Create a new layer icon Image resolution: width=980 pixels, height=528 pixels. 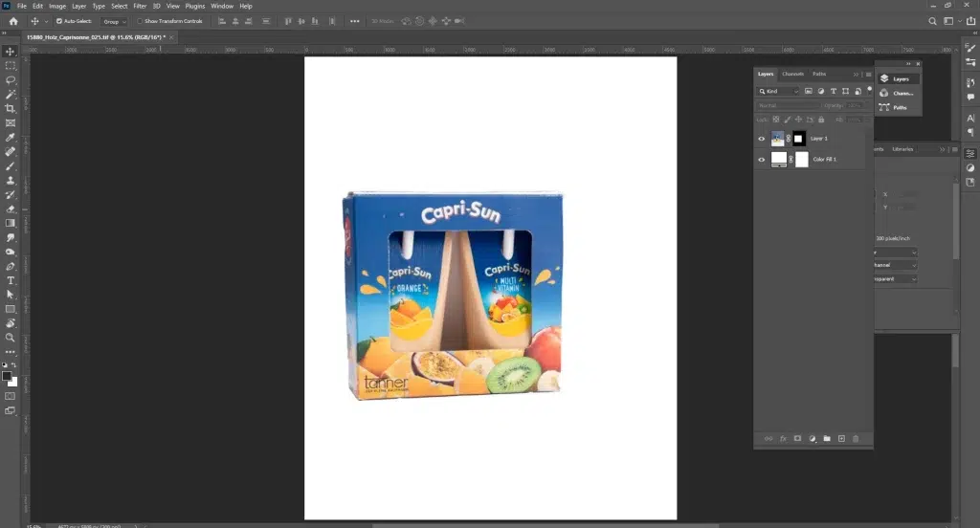pos(841,439)
